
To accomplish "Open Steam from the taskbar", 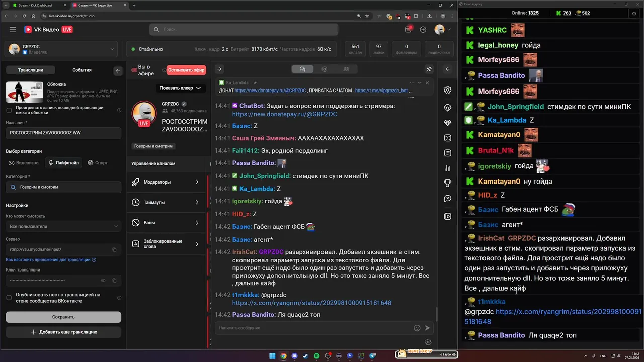I will (x=306, y=356).
